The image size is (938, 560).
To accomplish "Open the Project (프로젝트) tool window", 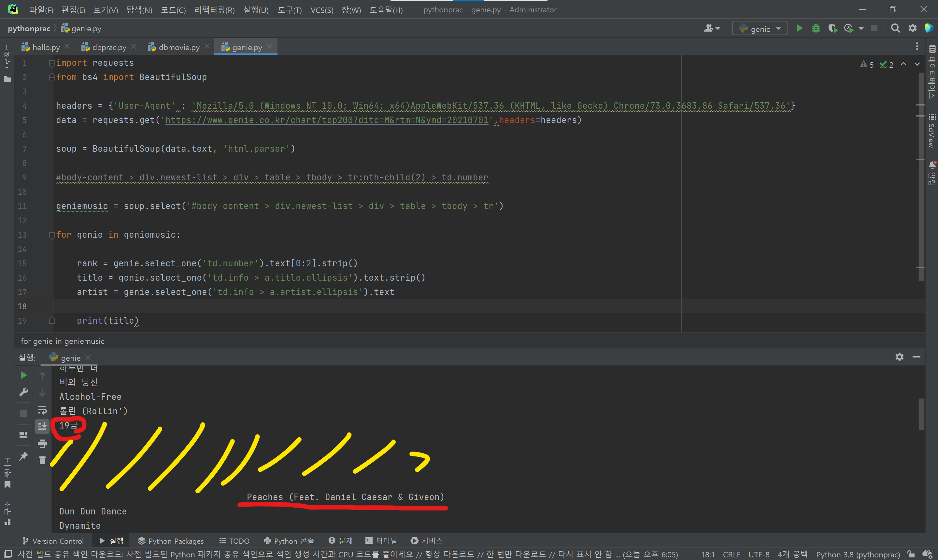I will point(7,63).
